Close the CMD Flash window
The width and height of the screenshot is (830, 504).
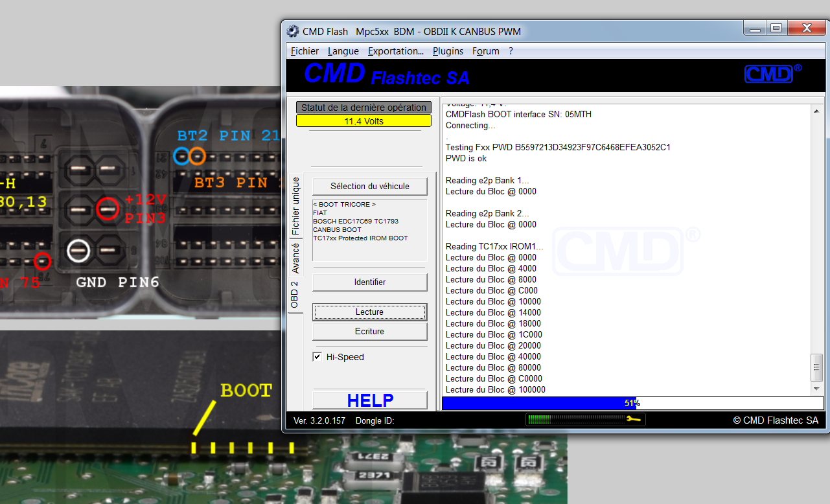click(x=806, y=28)
